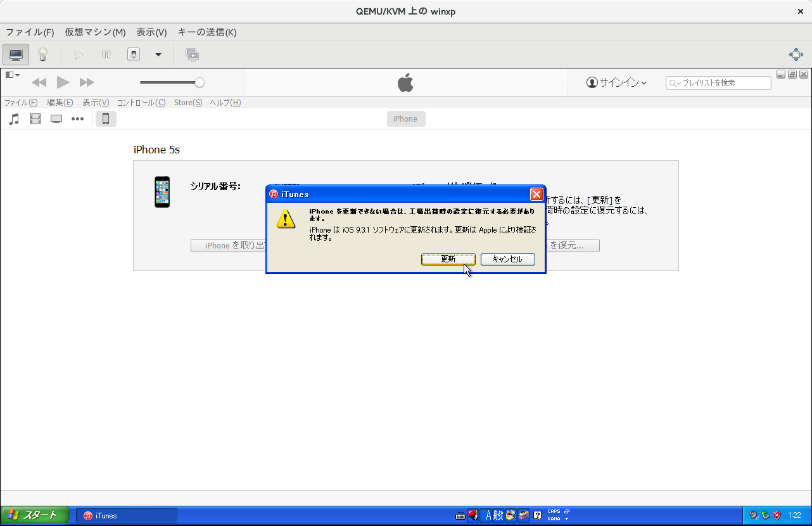This screenshot has width=812, height=526.
Task: Open the サインイン account dropdown
Action: pyautogui.click(x=616, y=82)
